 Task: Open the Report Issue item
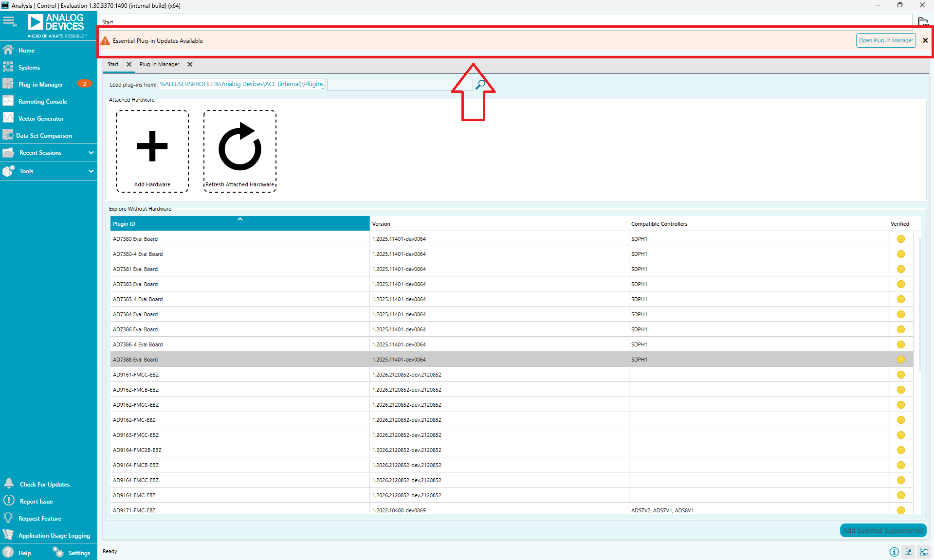coord(36,502)
